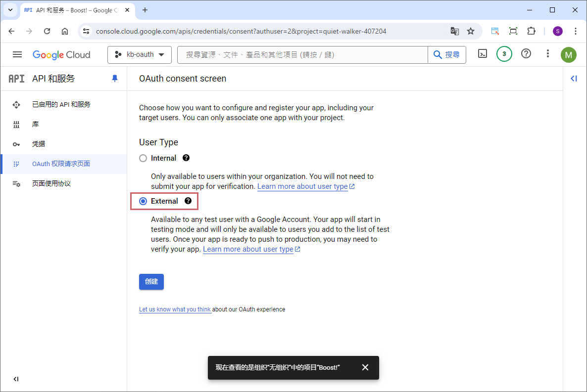Image resolution: width=587 pixels, height=392 pixels.
Task: Open the Google Cloud navigation hamburger menu
Action: click(17, 54)
